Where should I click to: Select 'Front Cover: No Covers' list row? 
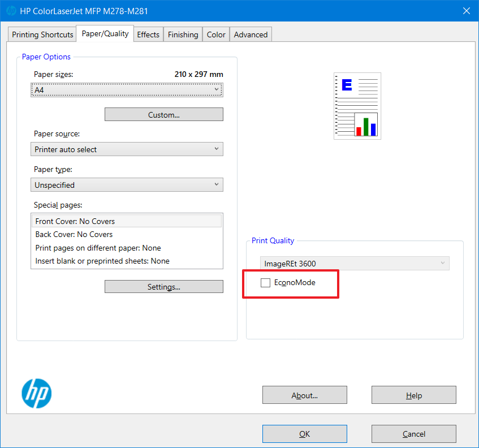click(127, 221)
